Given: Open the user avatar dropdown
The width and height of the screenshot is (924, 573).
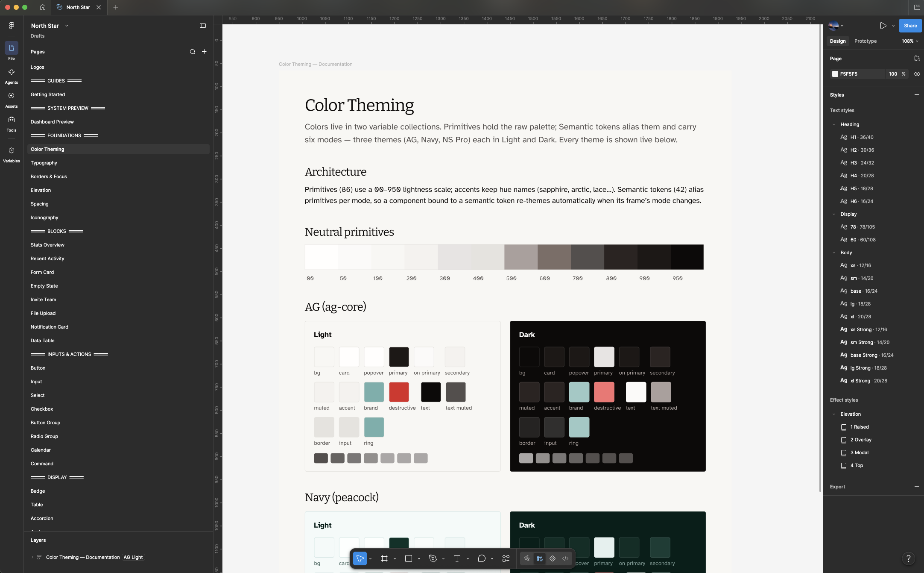Looking at the screenshot, I should (836, 26).
